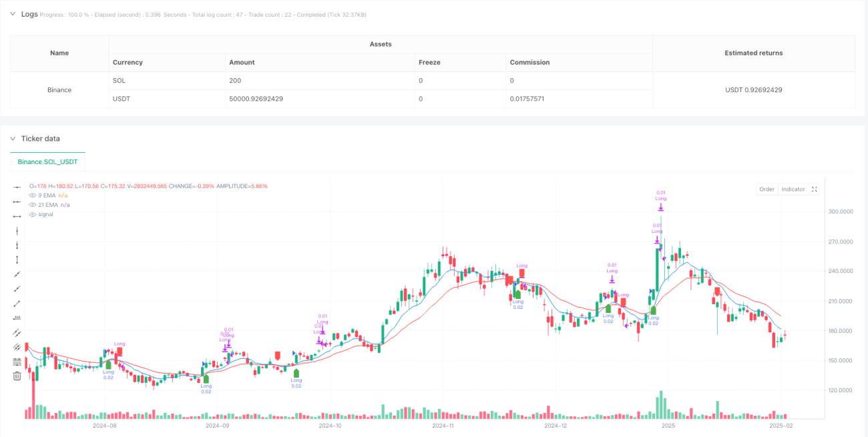Delete drawings with the trash icon
Image resolution: width=868 pixels, height=437 pixels.
click(17, 376)
